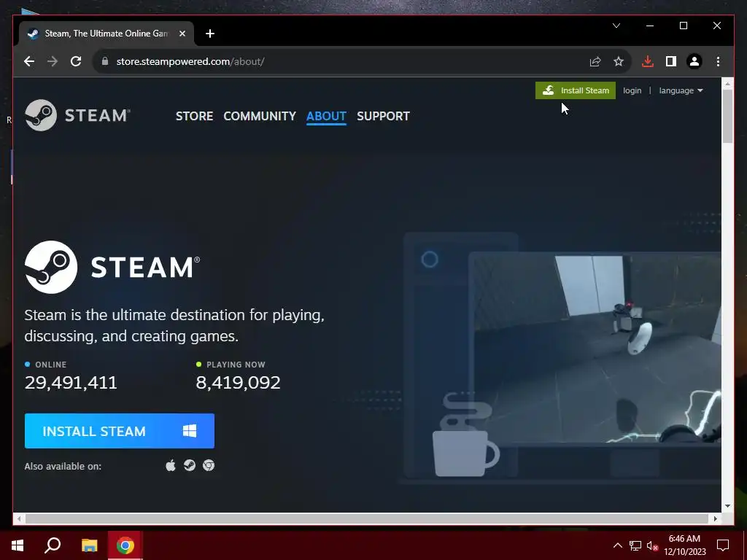This screenshot has height=560, width=747.
Task: Reload the Steam page
Action: point(76,61)
